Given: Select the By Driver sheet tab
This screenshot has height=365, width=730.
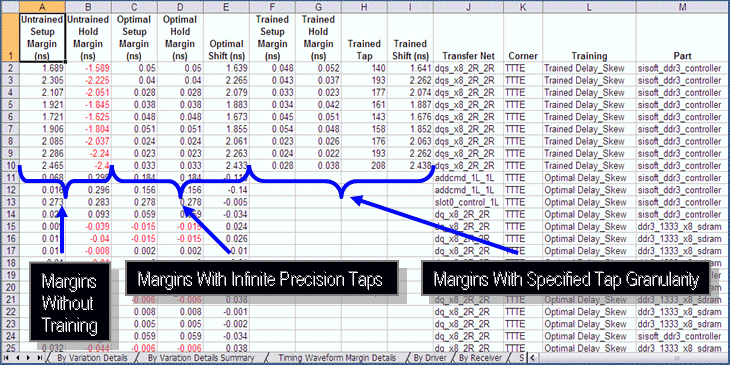Looking at the screenshot, I should [430, 358].
